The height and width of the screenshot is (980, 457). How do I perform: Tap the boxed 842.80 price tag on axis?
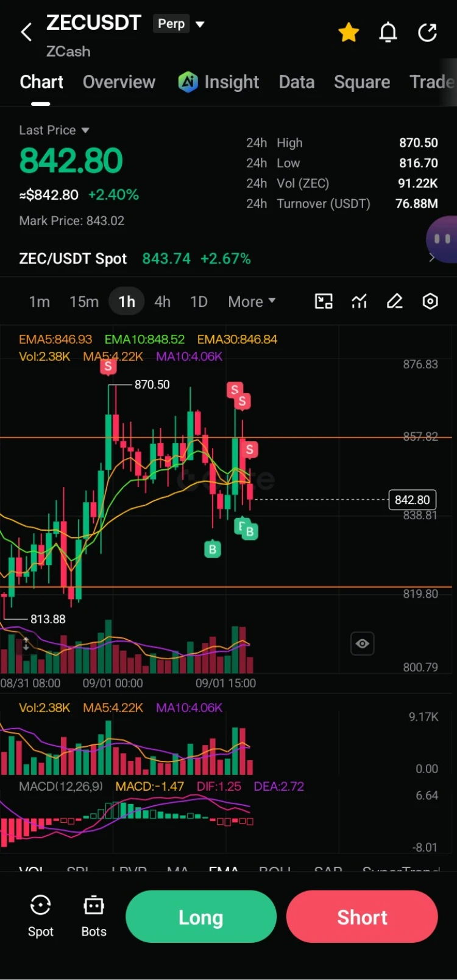pos(413,500)
